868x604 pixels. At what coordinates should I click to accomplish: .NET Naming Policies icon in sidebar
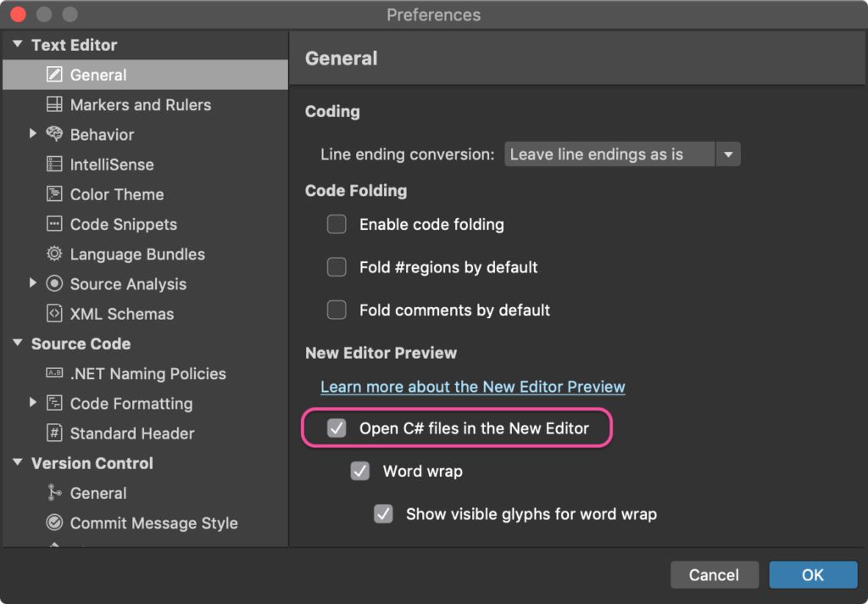click(x=54, y=374)
